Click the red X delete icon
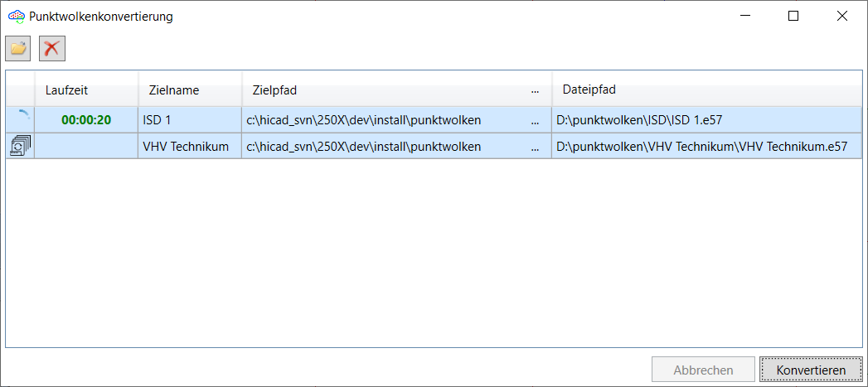Viewport: 868px width, 387px height. (52, 48)
